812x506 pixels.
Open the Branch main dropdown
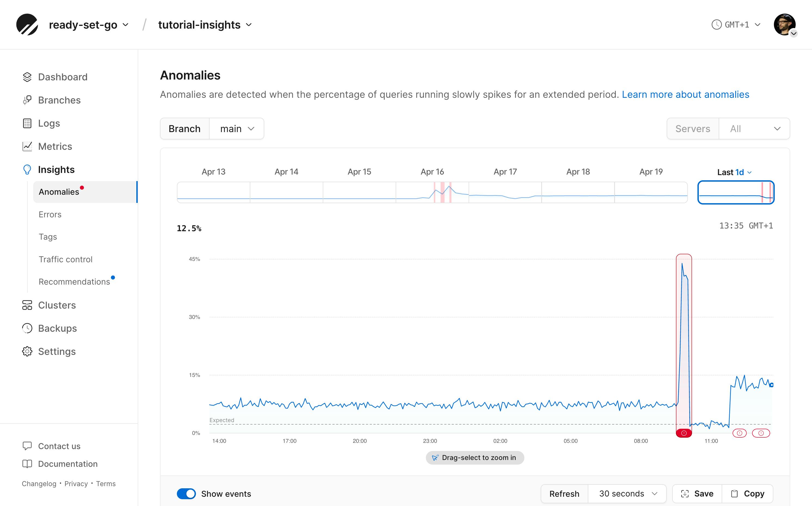(x=236, y=129)
